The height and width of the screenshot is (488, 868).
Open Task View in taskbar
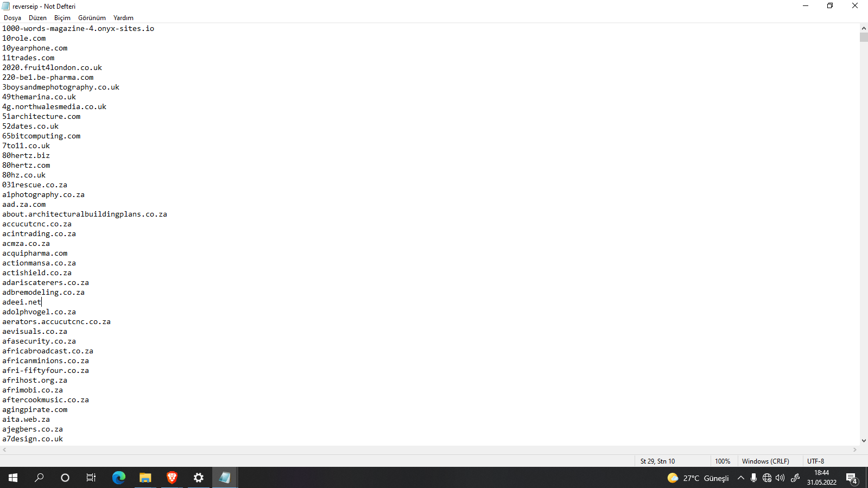(x=91, y=478)
